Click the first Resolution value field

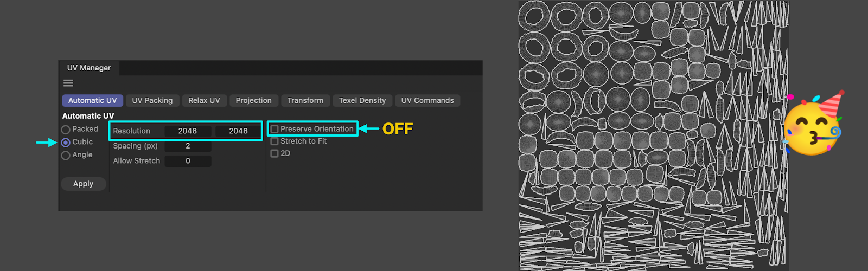(188, 131)
